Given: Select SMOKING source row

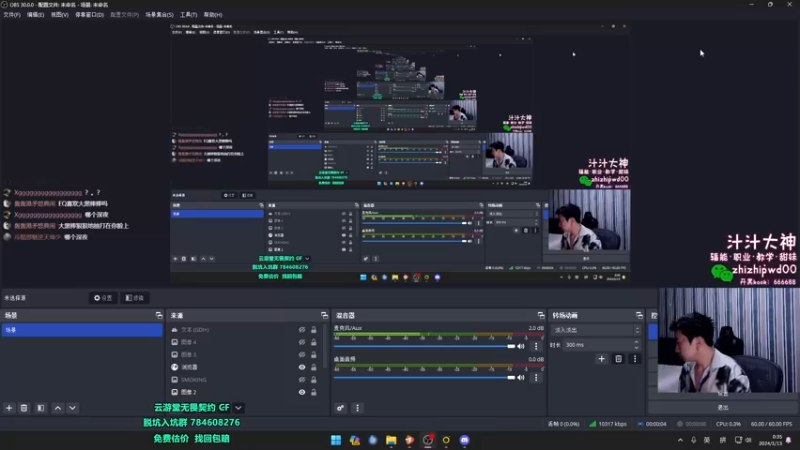Looking at the screenshot, I should point(244,380).
